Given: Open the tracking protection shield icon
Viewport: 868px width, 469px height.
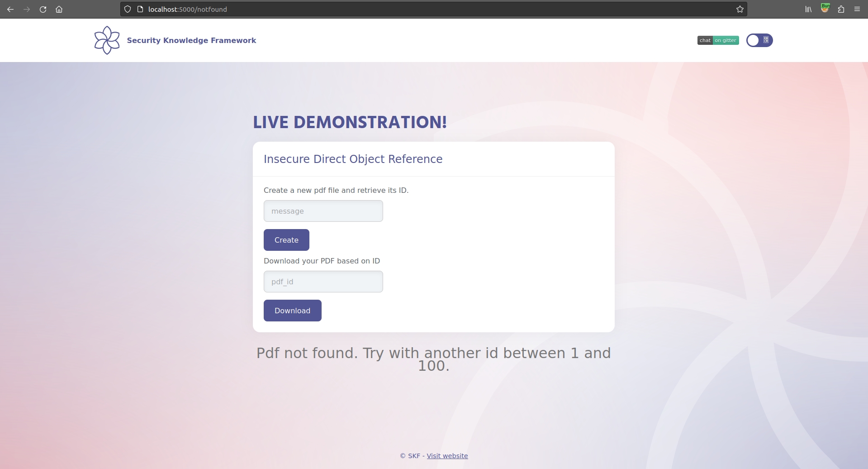Looking at the screenshot, I should [x=128, y=9].
